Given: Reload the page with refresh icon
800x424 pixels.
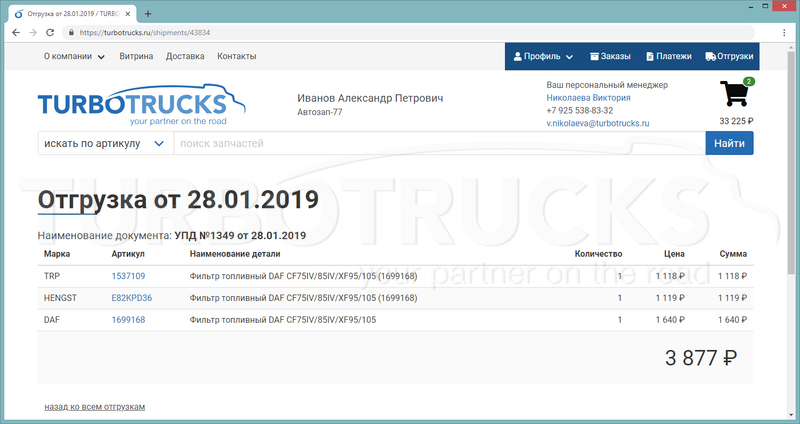Looking at the screenshot, I should 50,32.
